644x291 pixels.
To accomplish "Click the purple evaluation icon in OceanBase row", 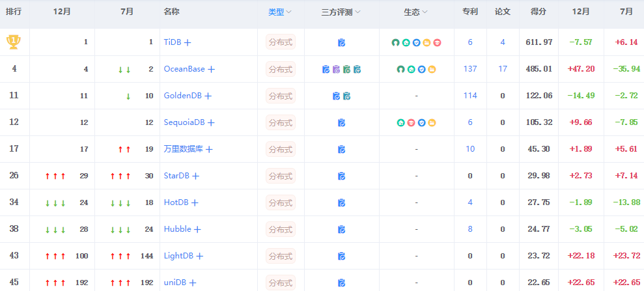I will [337, 69].
